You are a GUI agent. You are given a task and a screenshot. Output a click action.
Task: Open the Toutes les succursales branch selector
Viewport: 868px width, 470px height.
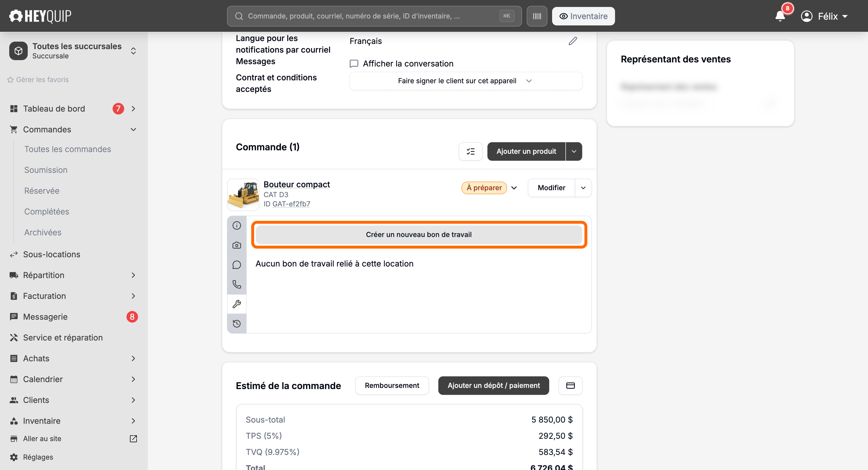pyautogui.click(x=73, y=51)
